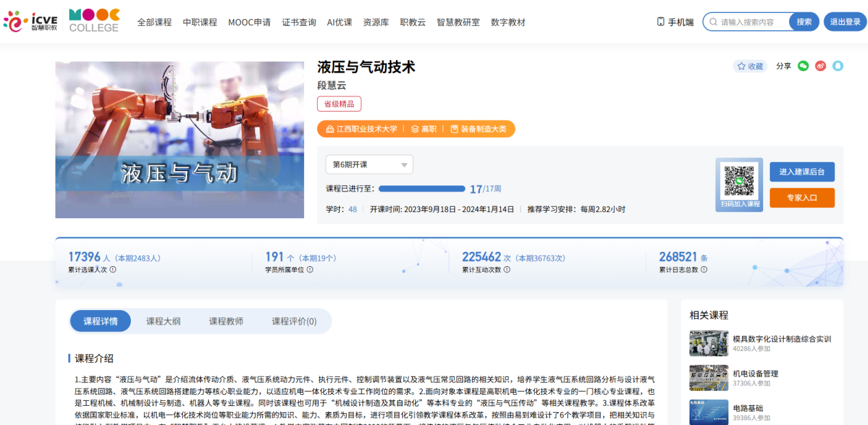Click the info icon beside 累计日志总数
Viewport: 868px width, 425px height.
click(x=704, y=270)
